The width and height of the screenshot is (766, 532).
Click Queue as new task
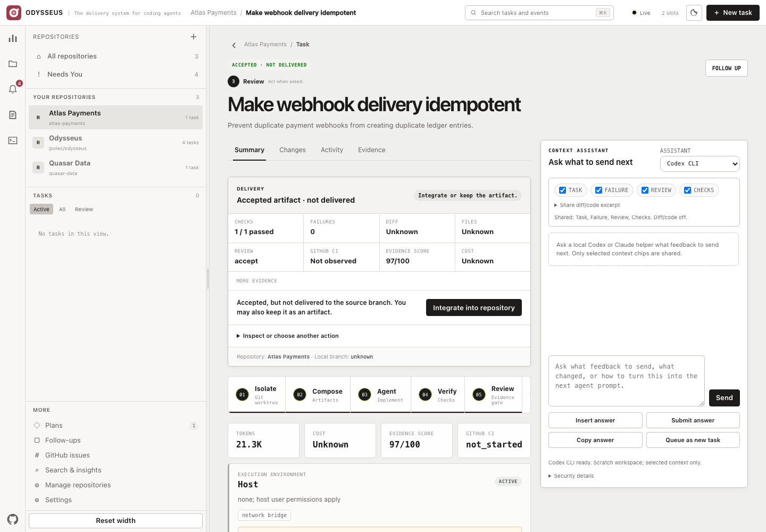pos(693,440)
